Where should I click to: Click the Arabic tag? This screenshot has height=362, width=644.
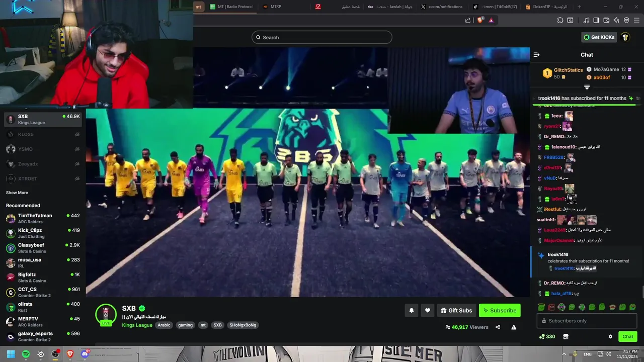164,325
